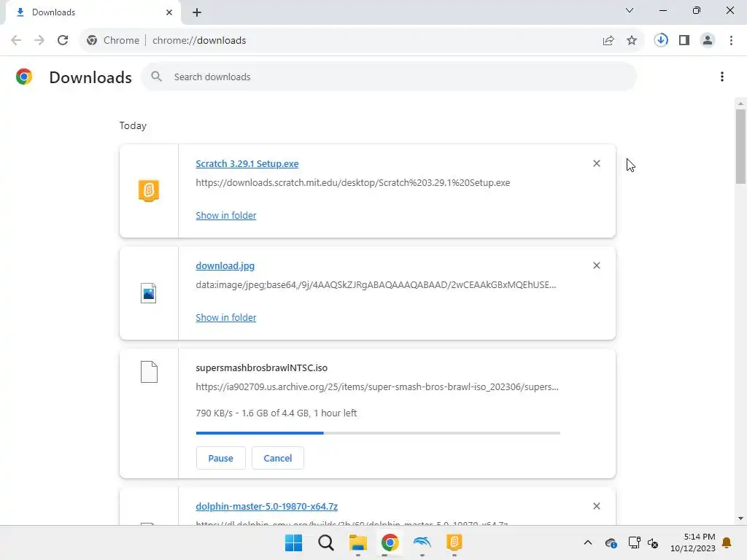Open the notification bell in the taskbar
Viewport: 747px width, 560px height.
(727, 542)
